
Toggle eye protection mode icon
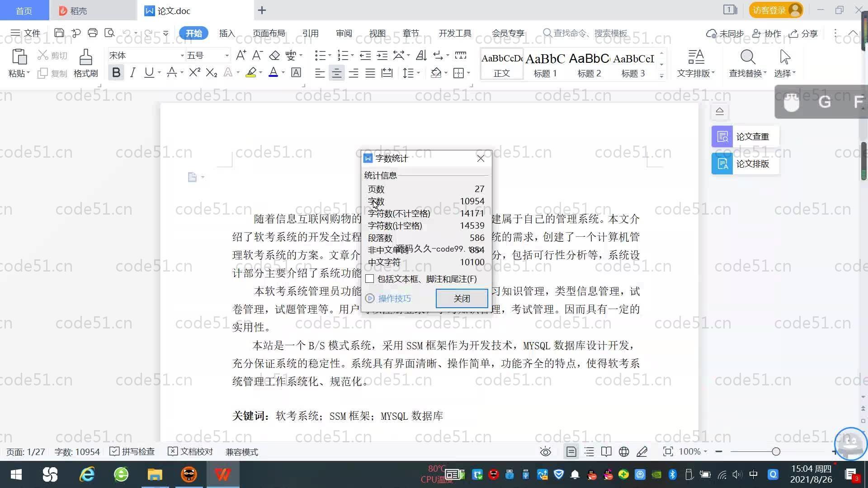546,451
